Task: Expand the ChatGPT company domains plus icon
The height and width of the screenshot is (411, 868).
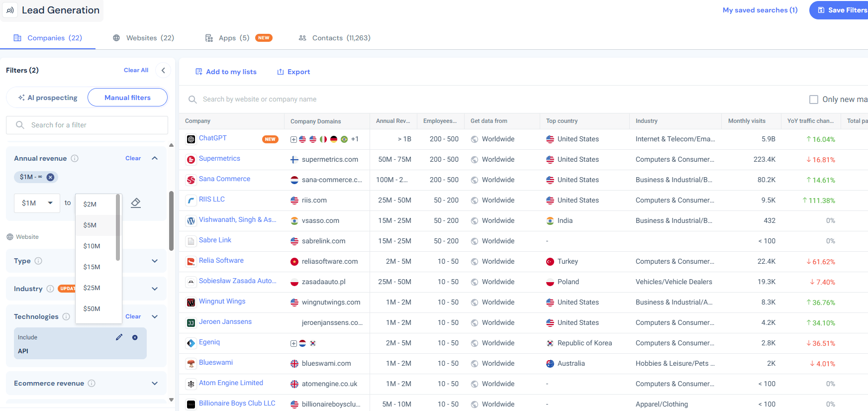Action: [293, 139]
